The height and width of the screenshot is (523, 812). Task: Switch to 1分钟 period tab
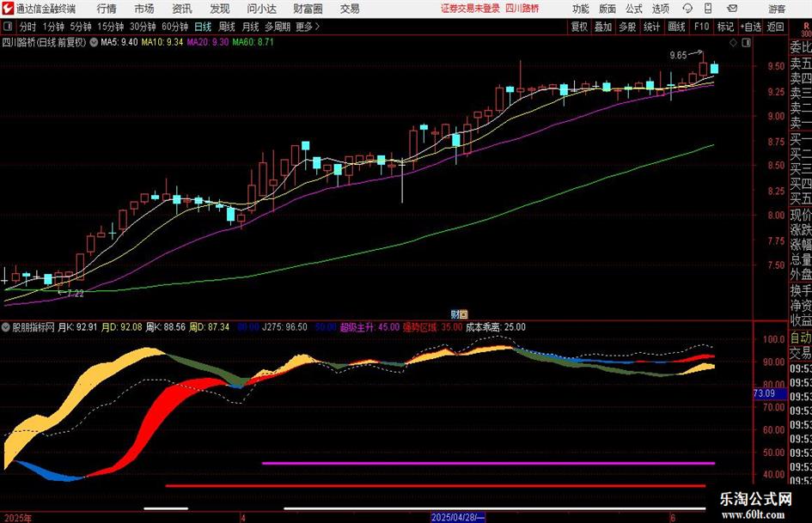click(53, 27)
